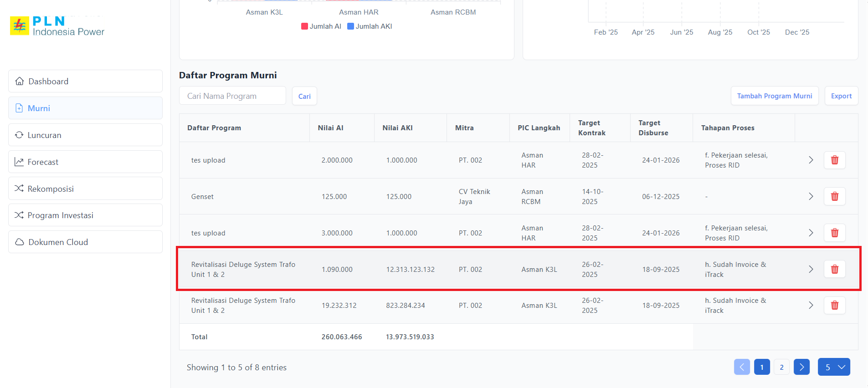The height and width of the screenshot is (388, 868).
Task: Open Dashboard in sidebar
Action: tap(85, 81)
